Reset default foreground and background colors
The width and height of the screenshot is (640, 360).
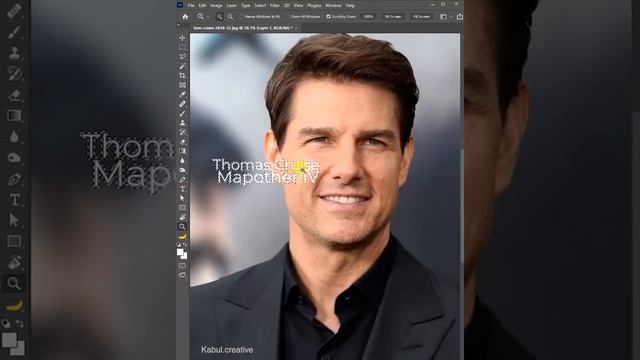point(179,244)
